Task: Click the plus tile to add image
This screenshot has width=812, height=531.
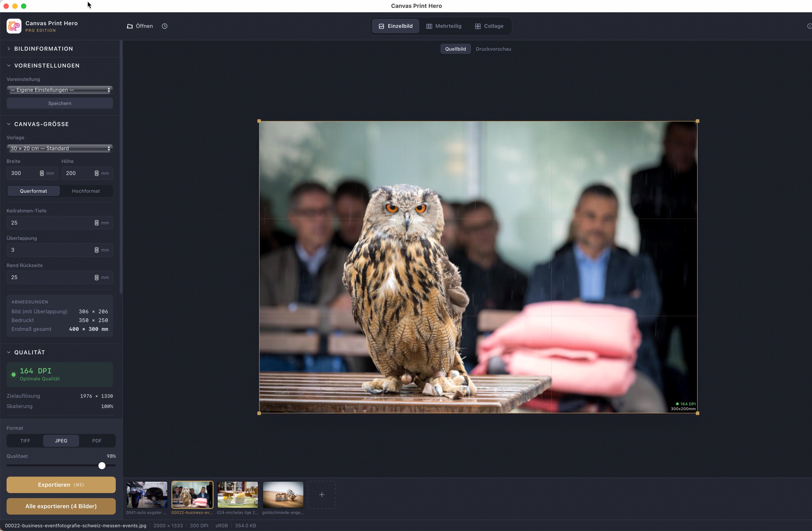Action: point(321,494)
